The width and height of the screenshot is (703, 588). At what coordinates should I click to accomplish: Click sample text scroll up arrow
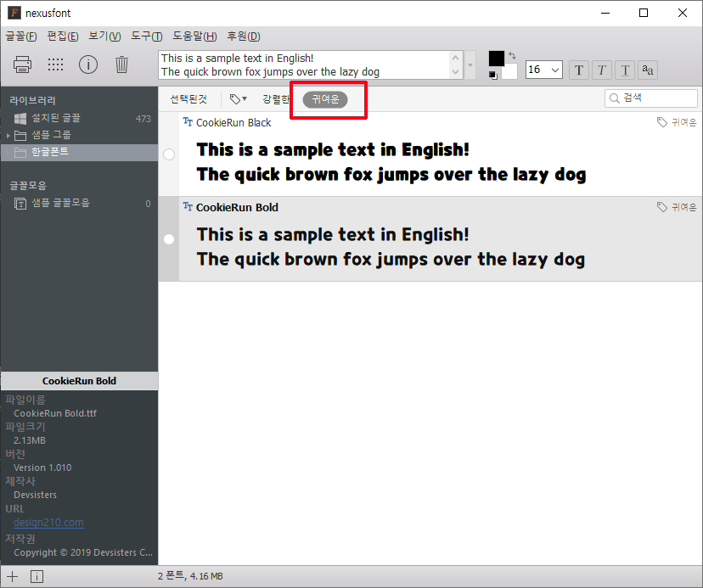point(456,58)
